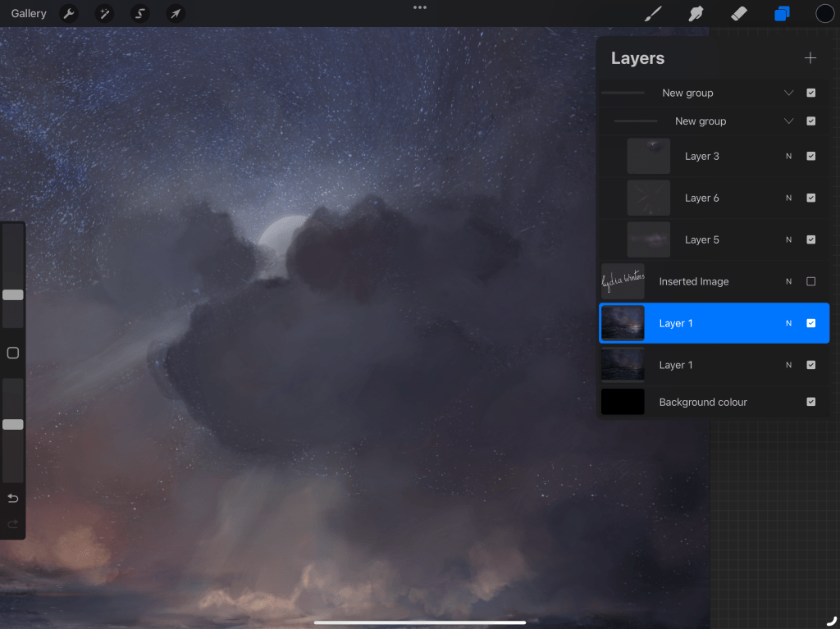This screenshot has height=629, width=840.
Task: Activate the Transform arrow tool
Action: [x=176, y=14]
